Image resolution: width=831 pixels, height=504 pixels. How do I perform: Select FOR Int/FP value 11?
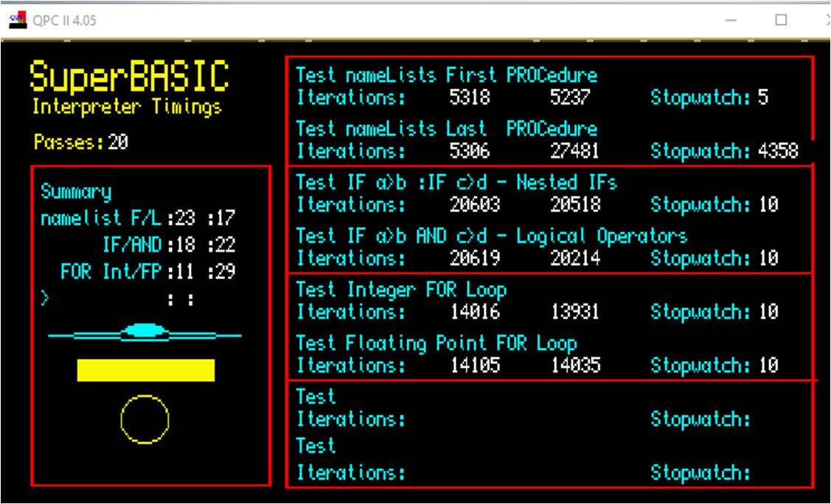186,272
